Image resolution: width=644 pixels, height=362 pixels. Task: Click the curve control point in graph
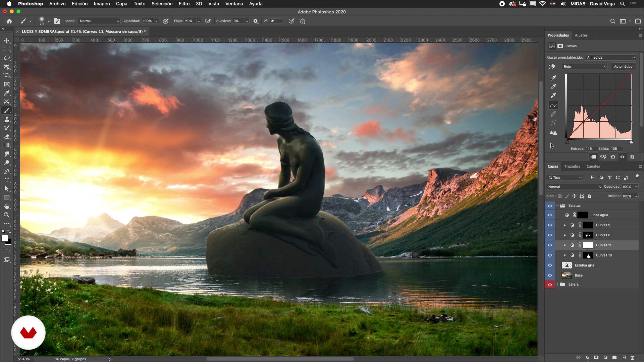tap(603, 104)
